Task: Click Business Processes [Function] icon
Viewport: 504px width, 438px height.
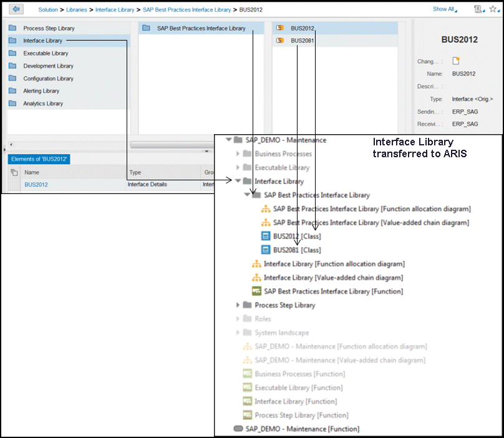Action: [x=247, y=374]
